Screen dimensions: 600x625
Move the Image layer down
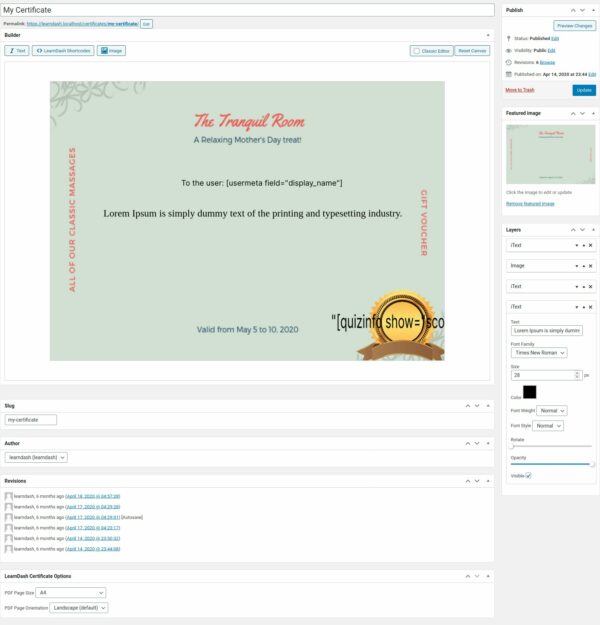575,266
